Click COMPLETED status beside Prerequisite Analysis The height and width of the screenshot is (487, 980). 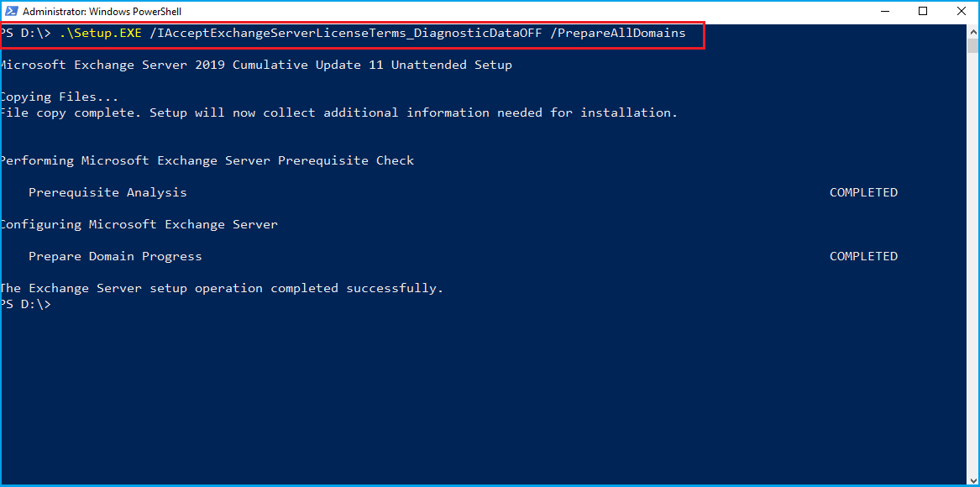click(x=863, y=192)
